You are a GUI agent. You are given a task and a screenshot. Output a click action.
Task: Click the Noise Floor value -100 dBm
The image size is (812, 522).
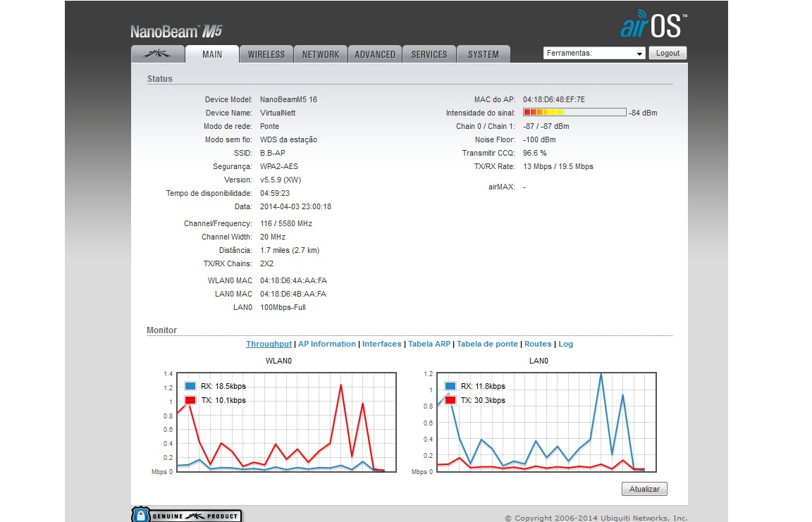coord(539,139)
